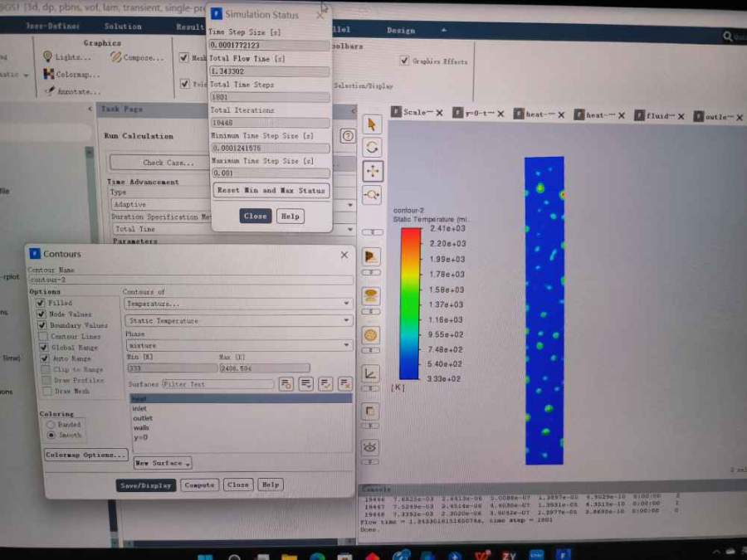
Task: Click the search magnifier icon in ribbon
Action: point(727,37)
